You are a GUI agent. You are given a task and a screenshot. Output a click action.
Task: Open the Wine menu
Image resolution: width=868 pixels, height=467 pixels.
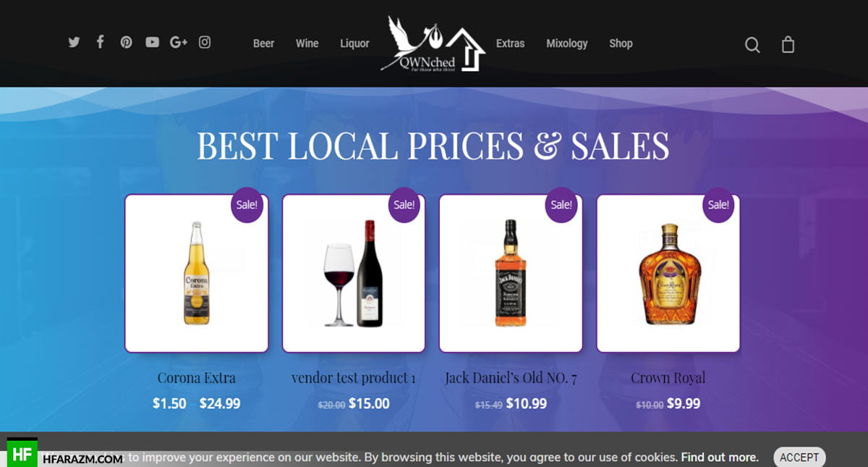(307, 43)
